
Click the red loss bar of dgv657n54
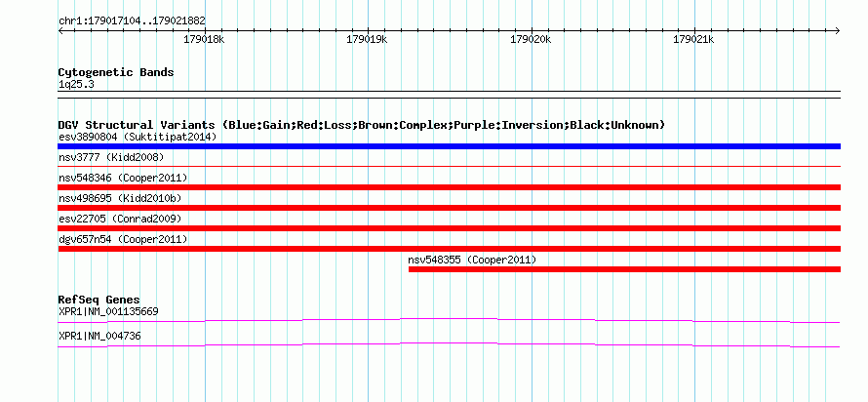[x=449, y=249]
